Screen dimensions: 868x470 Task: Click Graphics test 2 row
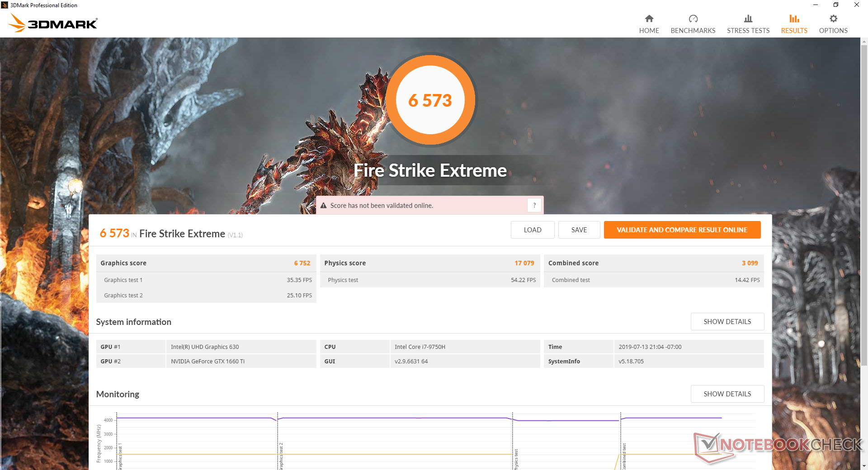(206, 295)
